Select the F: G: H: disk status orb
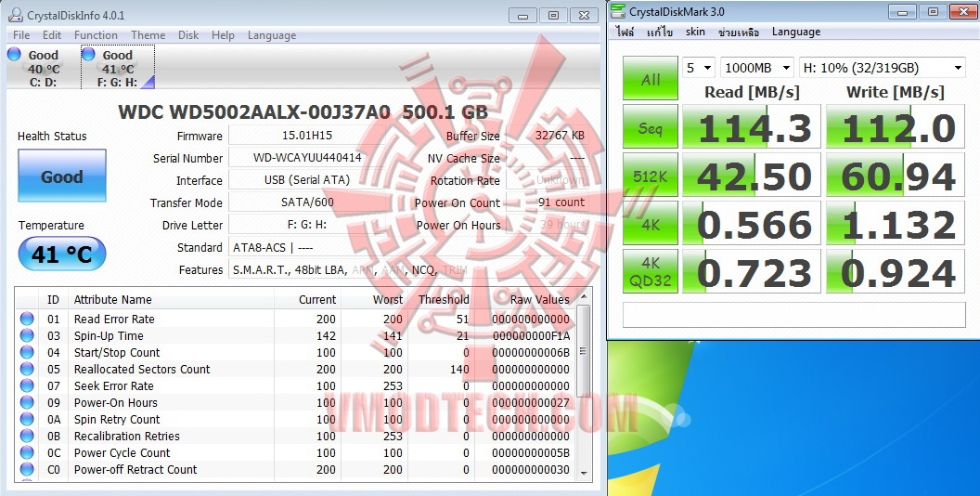The width and height of the screenshot is (980, 496). click(89, 55)
